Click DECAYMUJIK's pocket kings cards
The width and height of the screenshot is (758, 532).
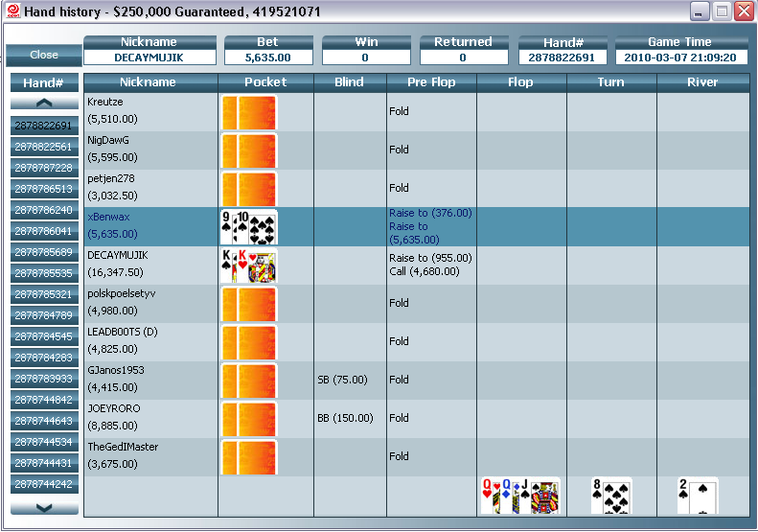click(249, 265)
